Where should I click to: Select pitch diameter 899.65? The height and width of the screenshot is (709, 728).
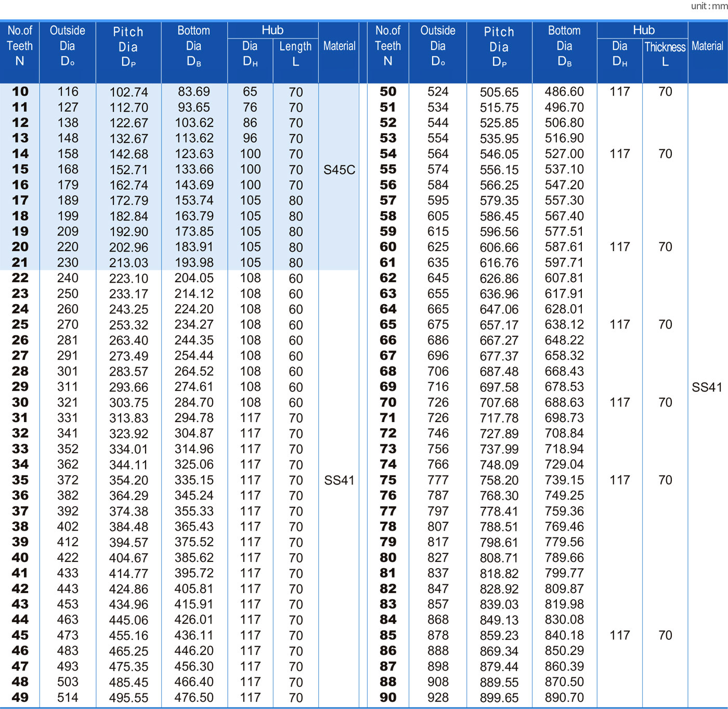coord(499,698)
